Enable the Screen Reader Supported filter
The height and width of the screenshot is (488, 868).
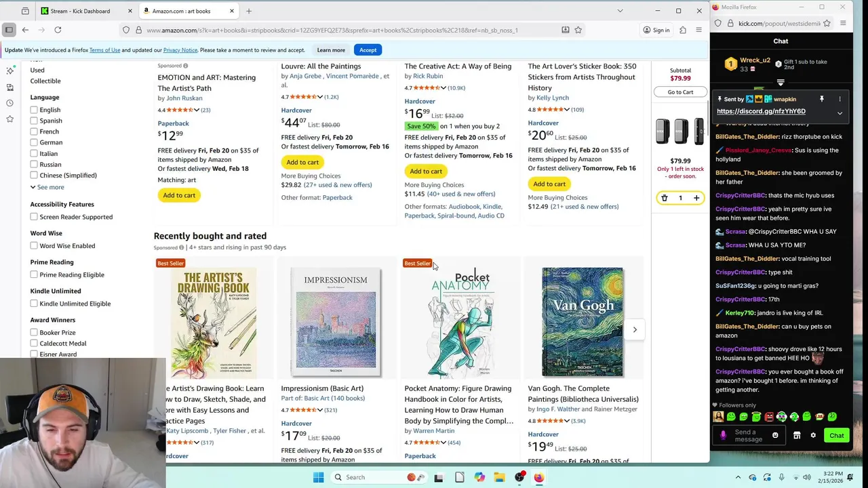point(34,217)
